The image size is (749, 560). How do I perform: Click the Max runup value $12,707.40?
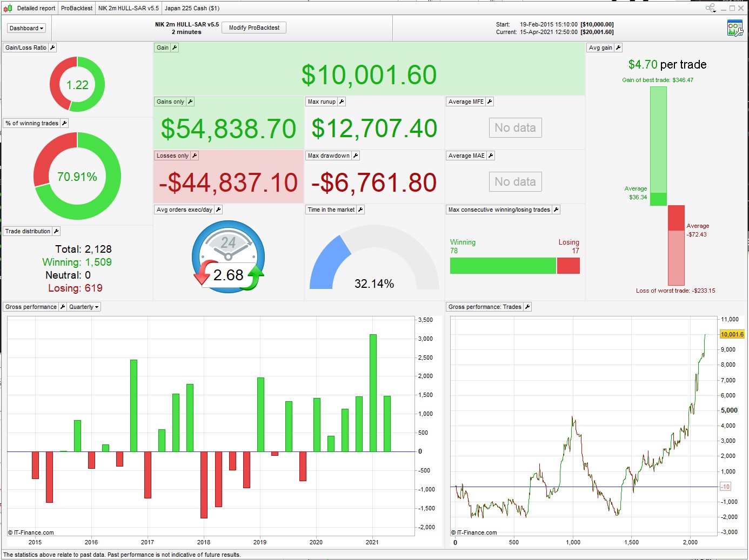tap(374, 129)
